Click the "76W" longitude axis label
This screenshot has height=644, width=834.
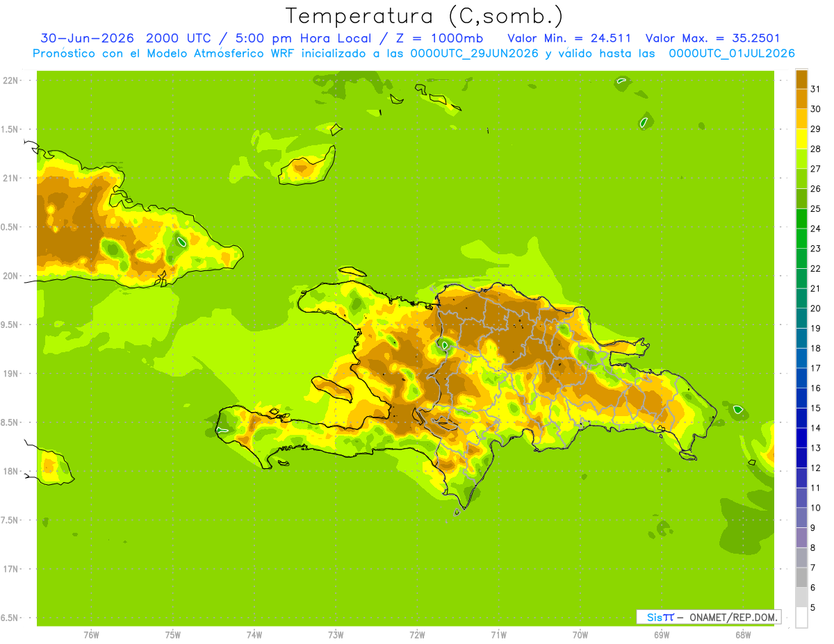(91, 635)
